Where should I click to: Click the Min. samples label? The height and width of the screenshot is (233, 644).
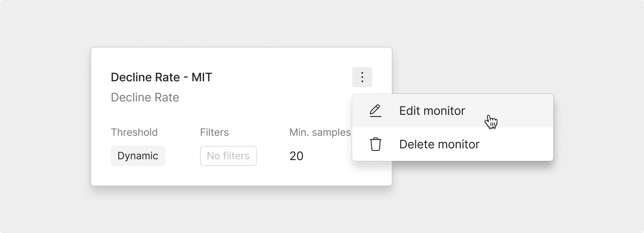tap(320, 132)
